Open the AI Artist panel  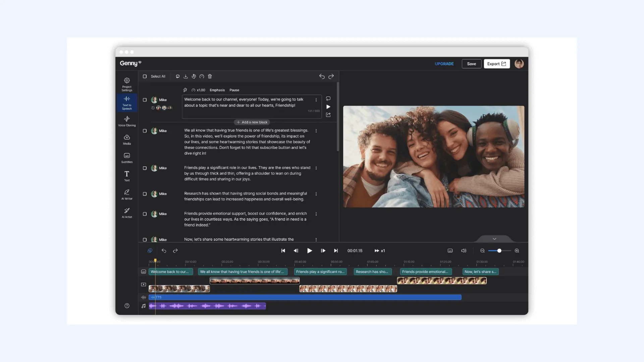point(127,213)
